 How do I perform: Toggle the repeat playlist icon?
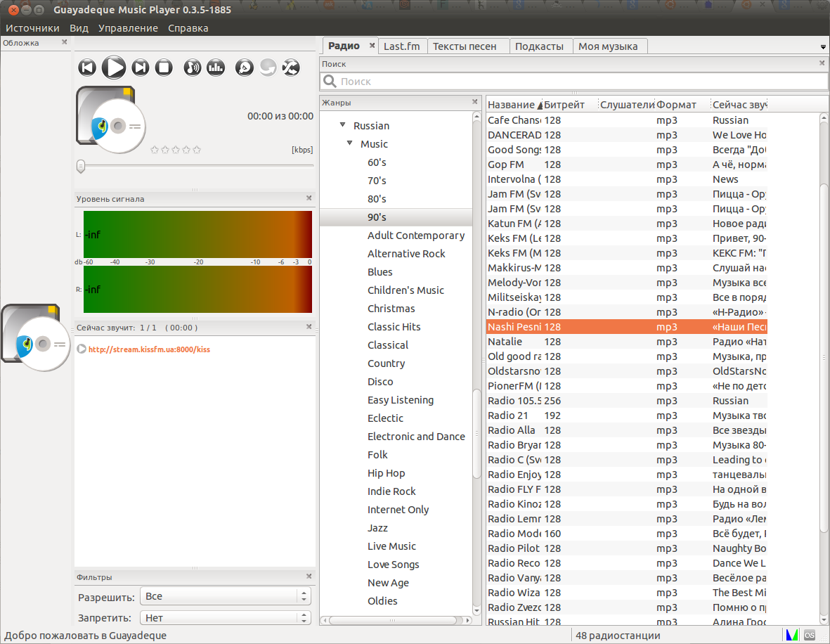click(268, 67)
